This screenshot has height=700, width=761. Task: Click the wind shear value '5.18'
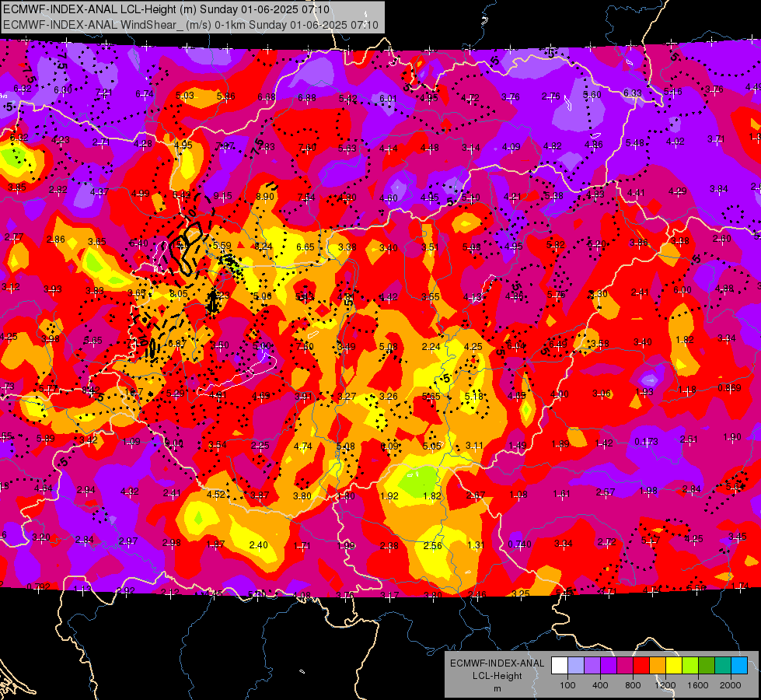click(473, 396)
